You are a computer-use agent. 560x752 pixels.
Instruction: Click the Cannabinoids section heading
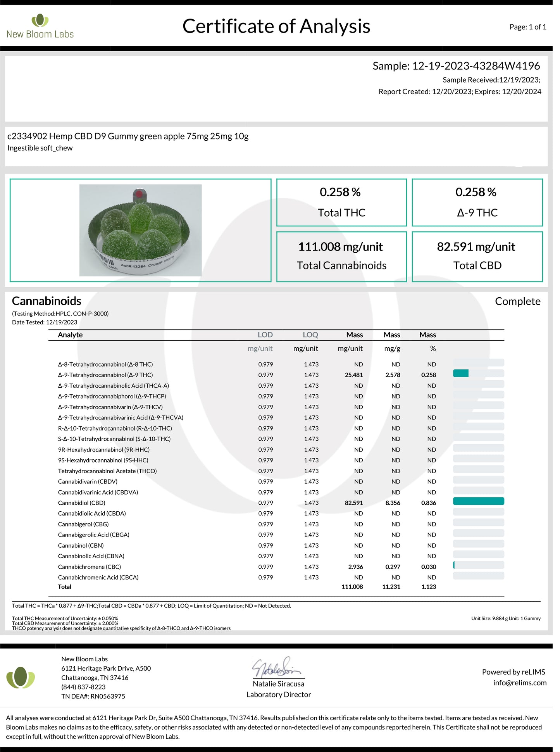47,301
